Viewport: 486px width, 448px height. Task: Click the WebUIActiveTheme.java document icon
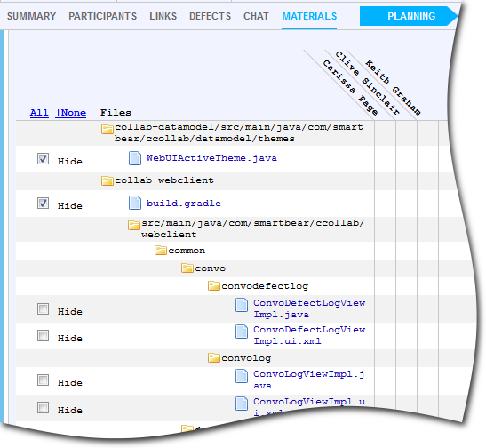click(135, 158)
